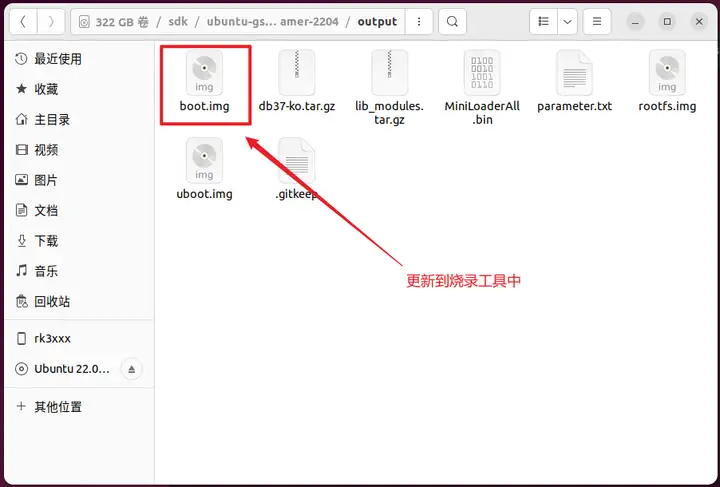This screenshot has height=487, width=720.
Task: Navigate to the sdk path segment
Action: pyautogui.click(x=178, y=22)
